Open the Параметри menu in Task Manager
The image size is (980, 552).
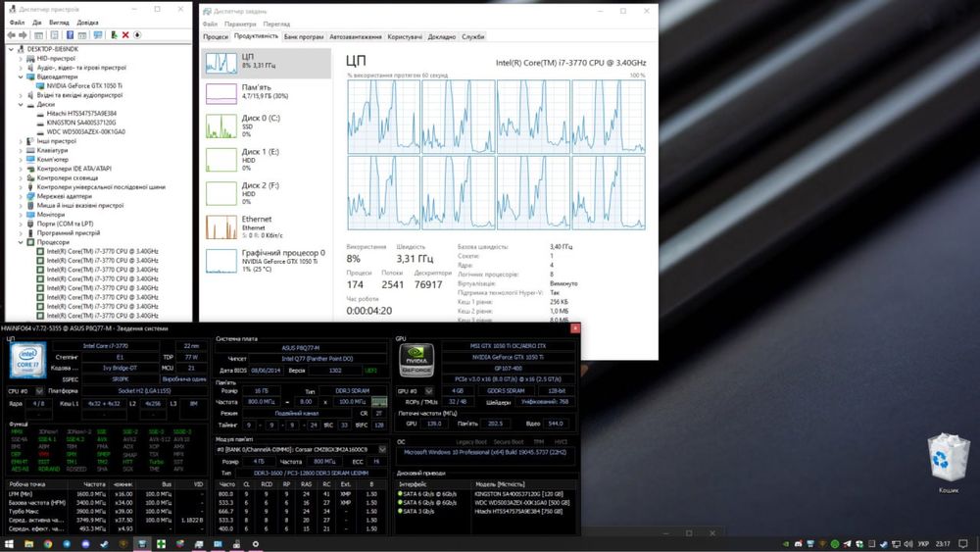(x=240, y=24)
